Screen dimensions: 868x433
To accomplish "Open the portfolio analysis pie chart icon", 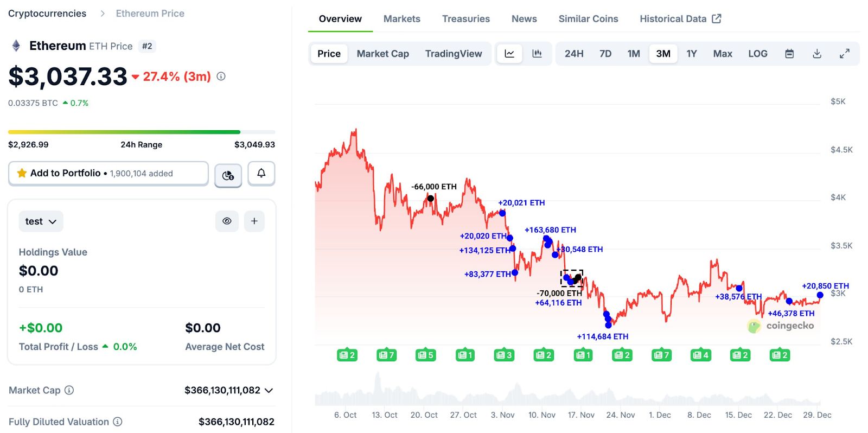I will (228, 174).
